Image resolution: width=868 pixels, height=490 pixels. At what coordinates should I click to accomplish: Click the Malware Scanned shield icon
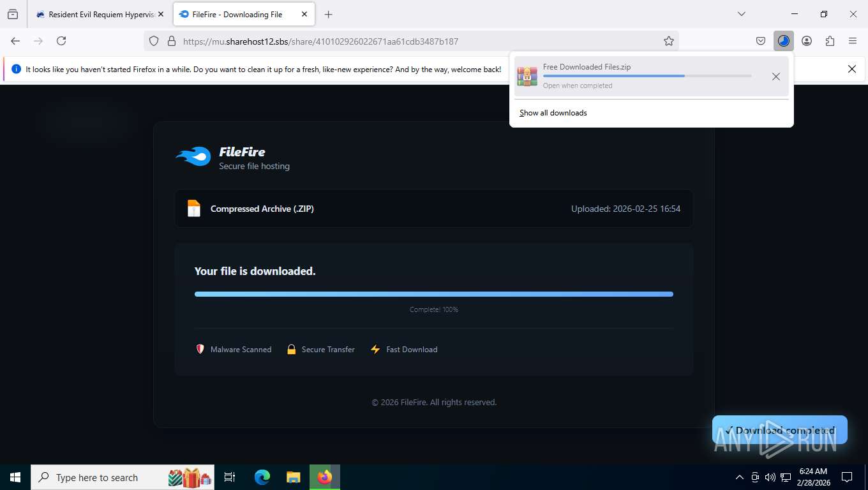[x=200, y=349]
